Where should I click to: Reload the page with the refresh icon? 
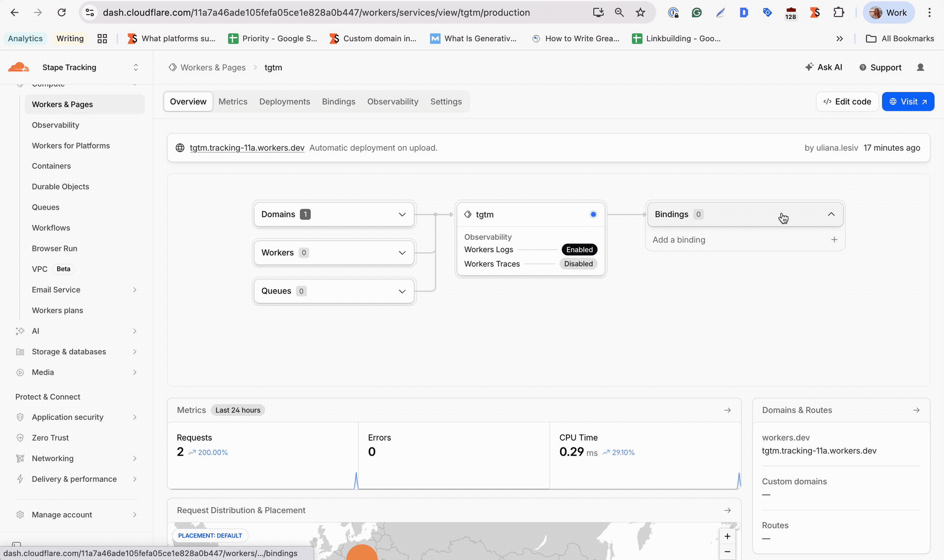click(61, 13)
